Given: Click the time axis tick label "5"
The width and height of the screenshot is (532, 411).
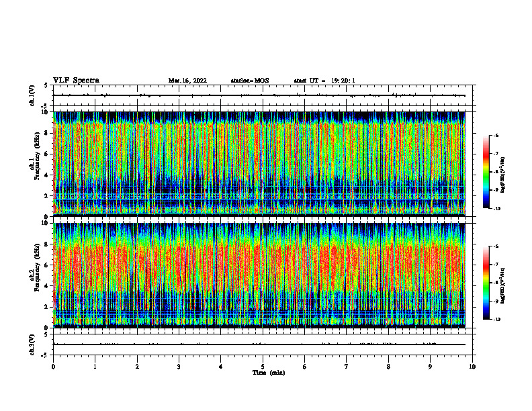Looking at the screenshot, I should point(263,367).
